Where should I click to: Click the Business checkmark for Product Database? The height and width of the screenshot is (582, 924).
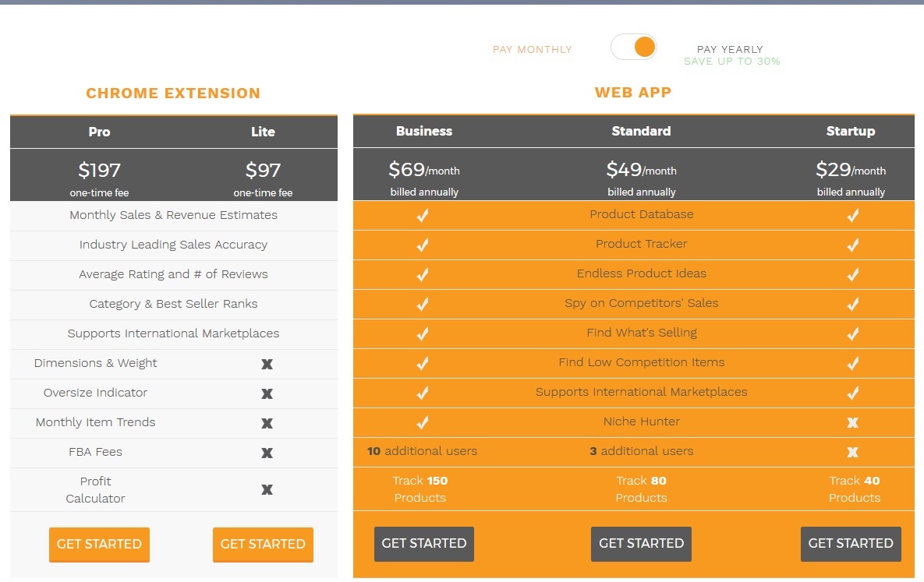point(423,216)
